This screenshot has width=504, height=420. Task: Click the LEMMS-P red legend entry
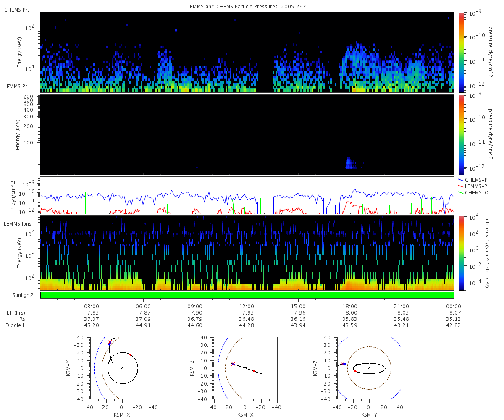pos(475,186)
